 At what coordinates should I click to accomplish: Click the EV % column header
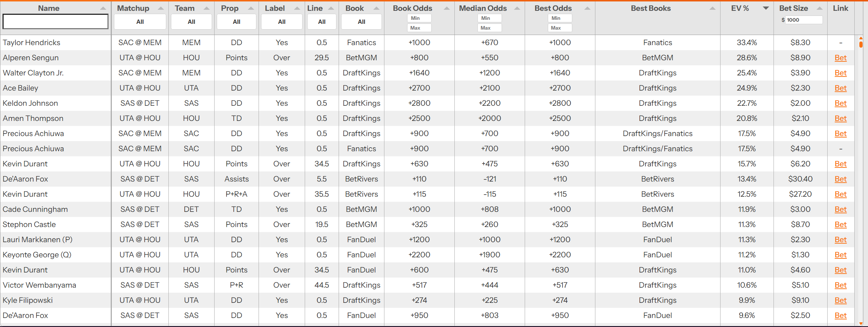point(740,8)
